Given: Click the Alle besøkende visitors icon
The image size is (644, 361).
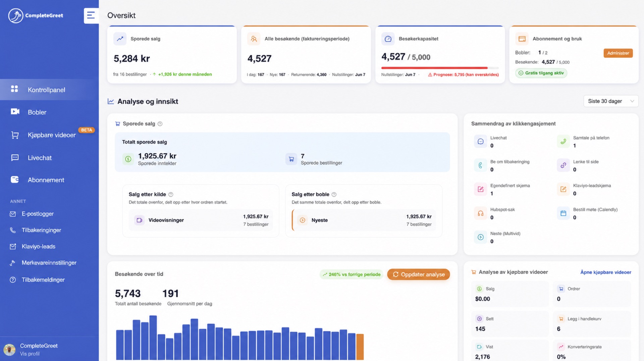Looking at the screenshot, I should pyautogui.click(x=254, y=39).
